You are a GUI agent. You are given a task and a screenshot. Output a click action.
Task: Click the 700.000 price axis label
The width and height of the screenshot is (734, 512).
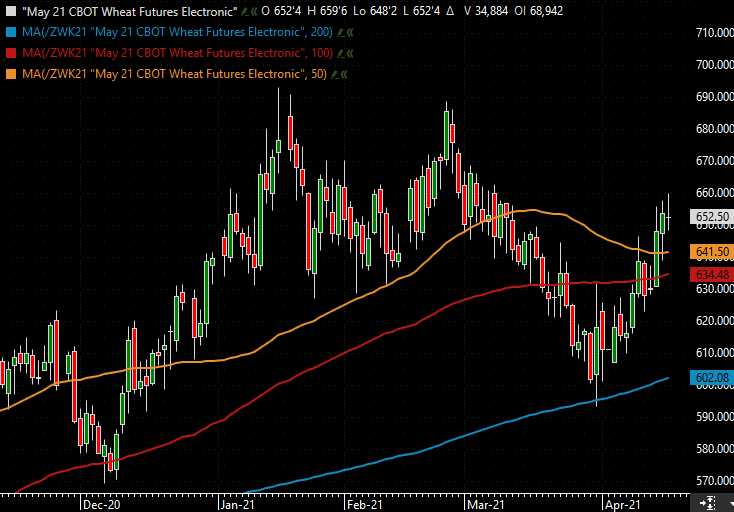point(715,65)
